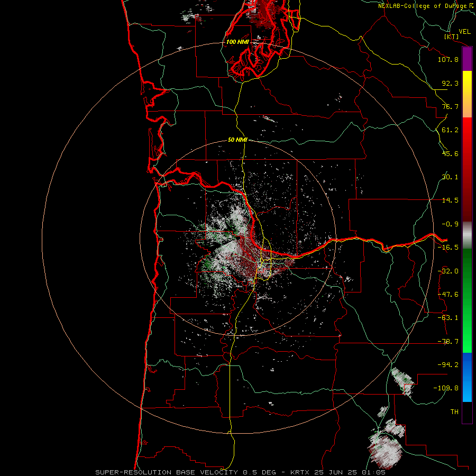The width and height of the screenshot is (476, 476).
Task: Click the KRTX 25 JUN 25 01:05 timestamp
Action: click(x=338, y=472)
